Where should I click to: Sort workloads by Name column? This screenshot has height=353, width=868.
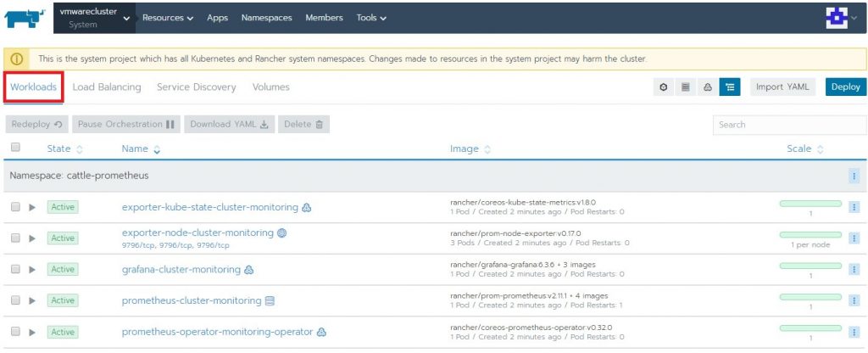[x=141, y=149]
